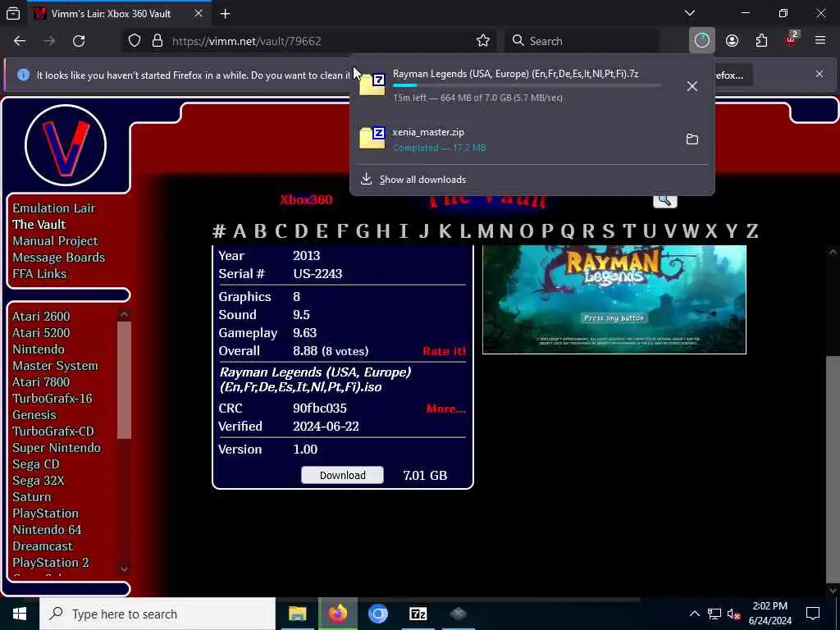Show hidden system tray icons

click(694, 614)
